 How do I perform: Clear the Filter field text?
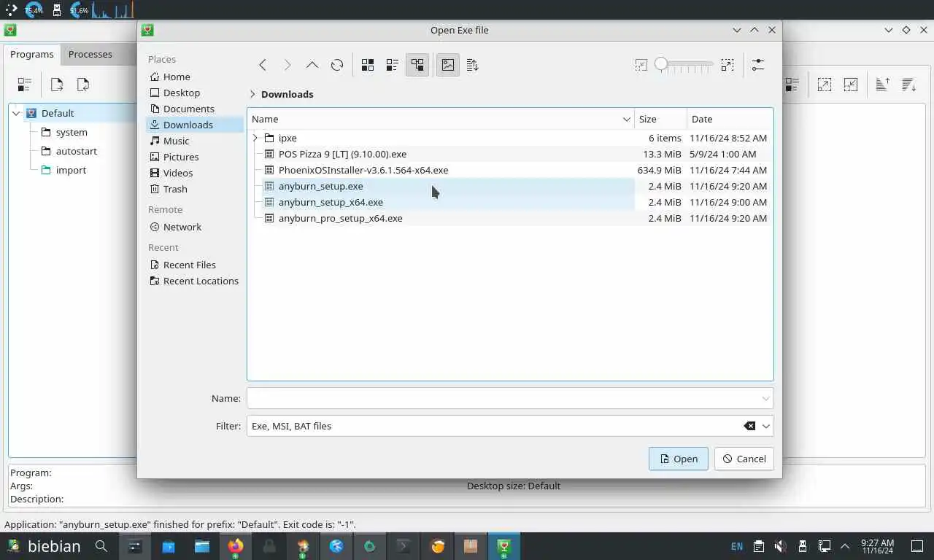click(x=749, y=426)
